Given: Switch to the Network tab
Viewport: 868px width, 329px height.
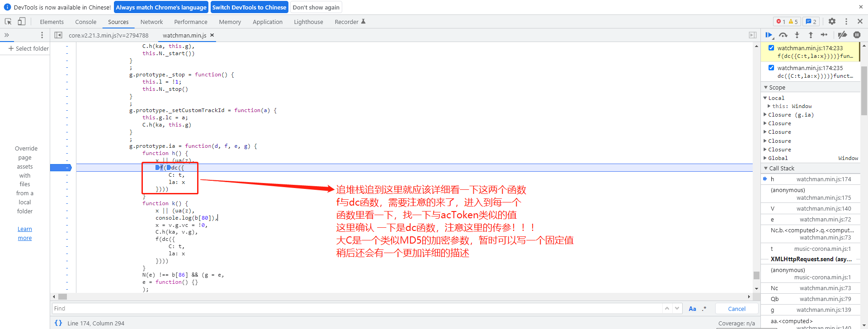Looking at the screenshot, I should pyautogui.click(x=151, y=22).
